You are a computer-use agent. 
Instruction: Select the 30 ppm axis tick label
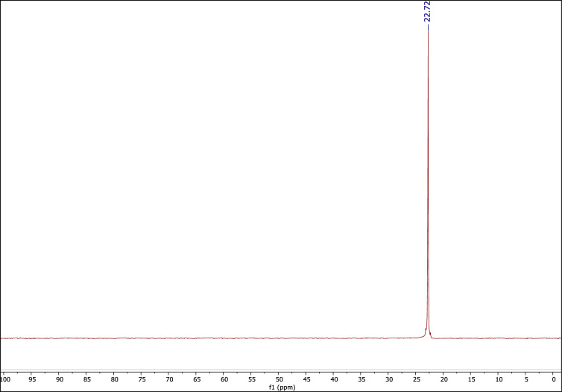pyautogui.click(x=389, y=379)
